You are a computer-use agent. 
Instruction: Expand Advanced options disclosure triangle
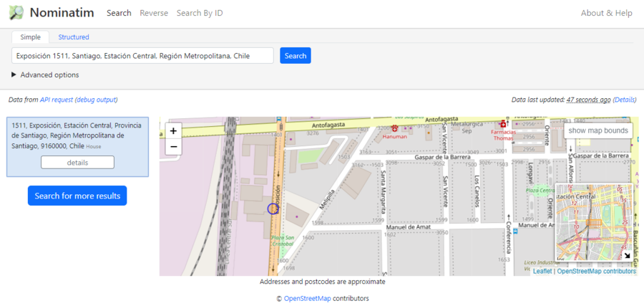14,75
